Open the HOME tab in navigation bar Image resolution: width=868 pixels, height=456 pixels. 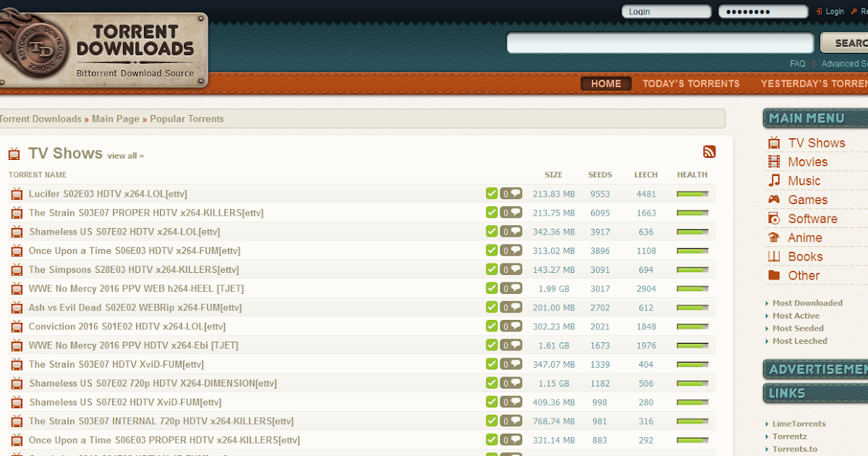pyautogui.click(x=606, y=83)
